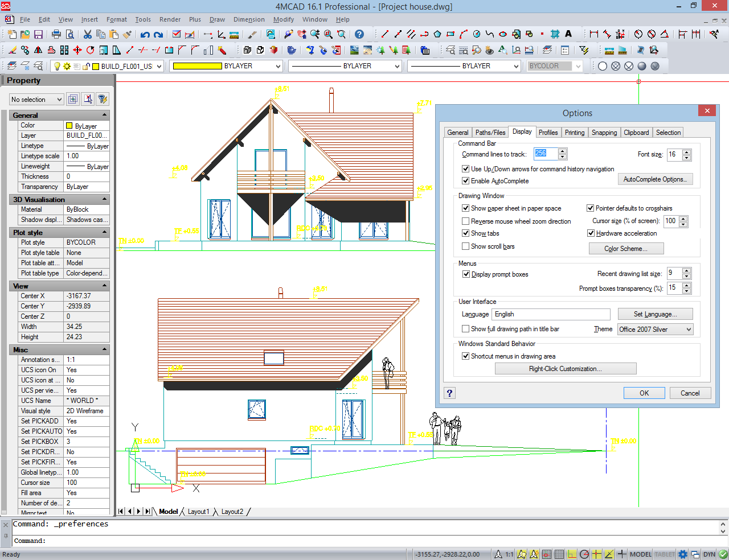This screenshot has width=729, height=560.
Task: Click the Properties list icon in toolbar
Action: [565, 50]
